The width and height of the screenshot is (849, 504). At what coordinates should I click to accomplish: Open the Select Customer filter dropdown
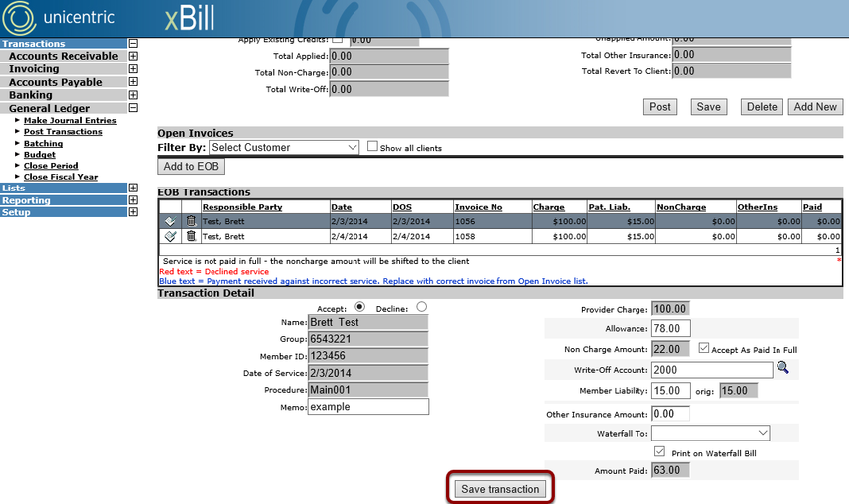coord(284,147)
